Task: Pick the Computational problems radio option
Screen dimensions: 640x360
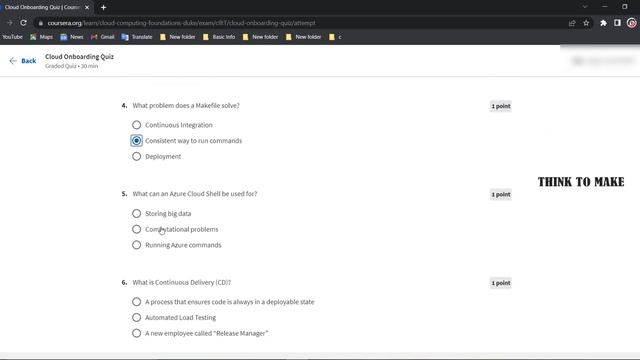Action: [x=136, y=229]
